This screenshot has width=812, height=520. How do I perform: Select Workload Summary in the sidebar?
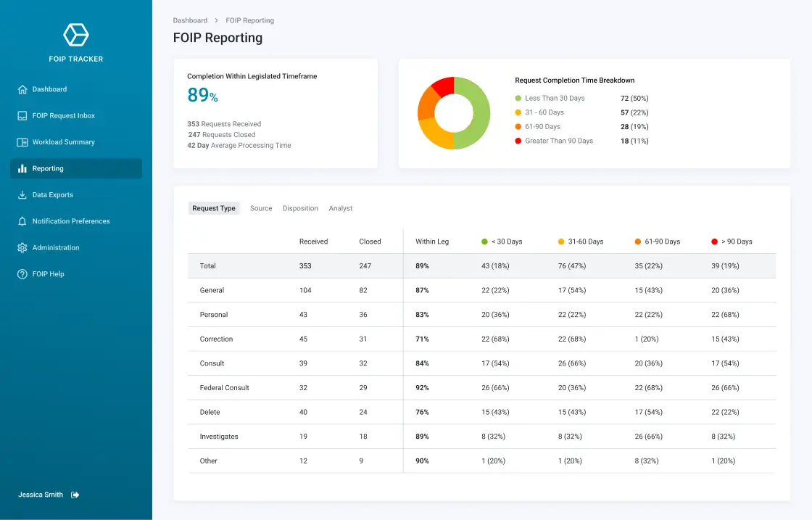[x=62, y=141]
